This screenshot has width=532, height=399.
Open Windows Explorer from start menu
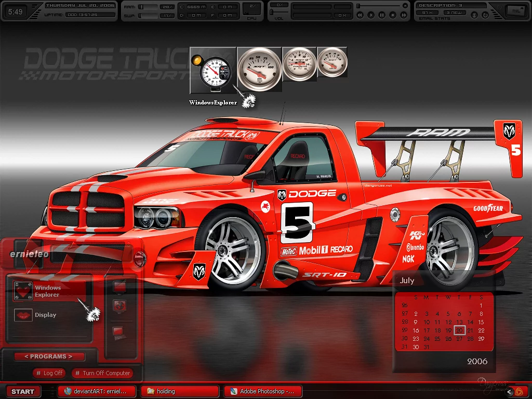(47, 291)
